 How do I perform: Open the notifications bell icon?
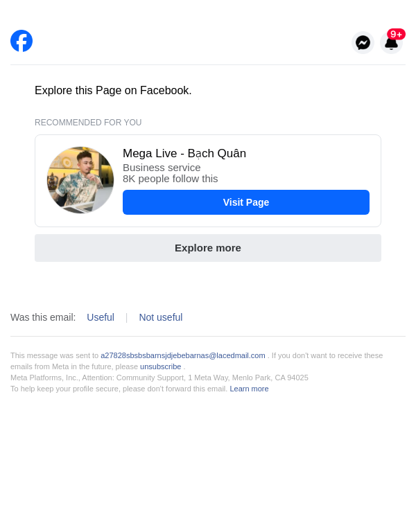point(391,44)
